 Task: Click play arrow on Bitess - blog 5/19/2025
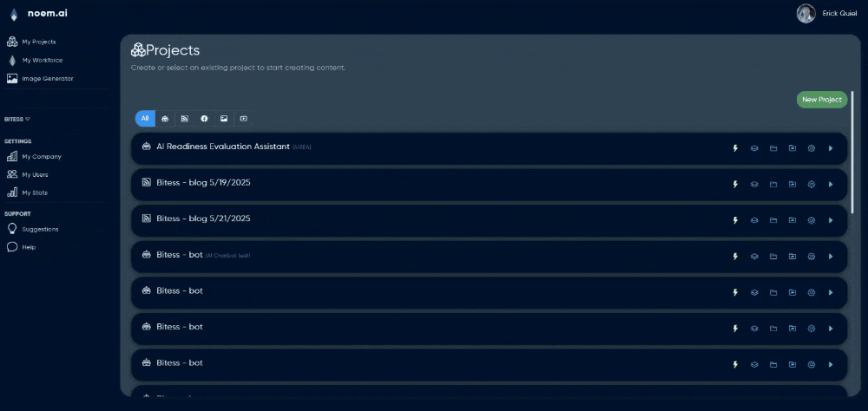point(831,184)
